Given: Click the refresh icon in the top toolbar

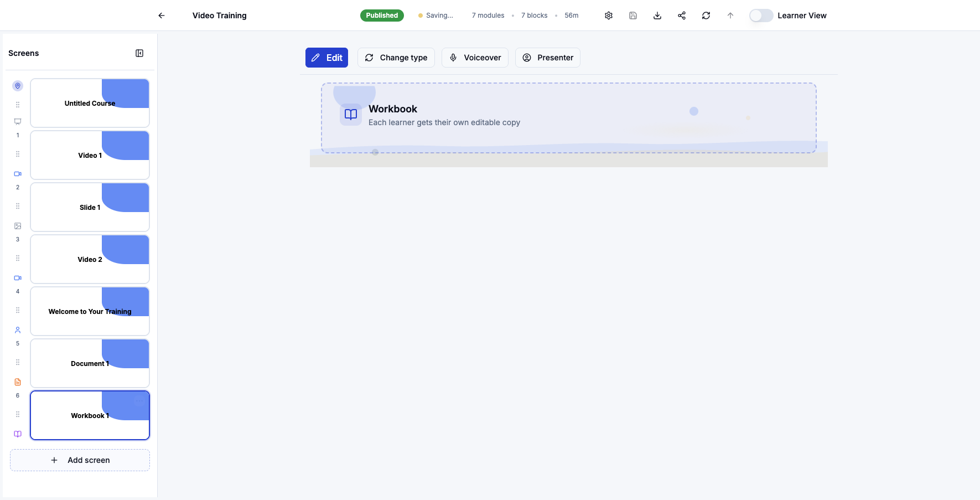Looking at the screenshot, I should 706,15.
